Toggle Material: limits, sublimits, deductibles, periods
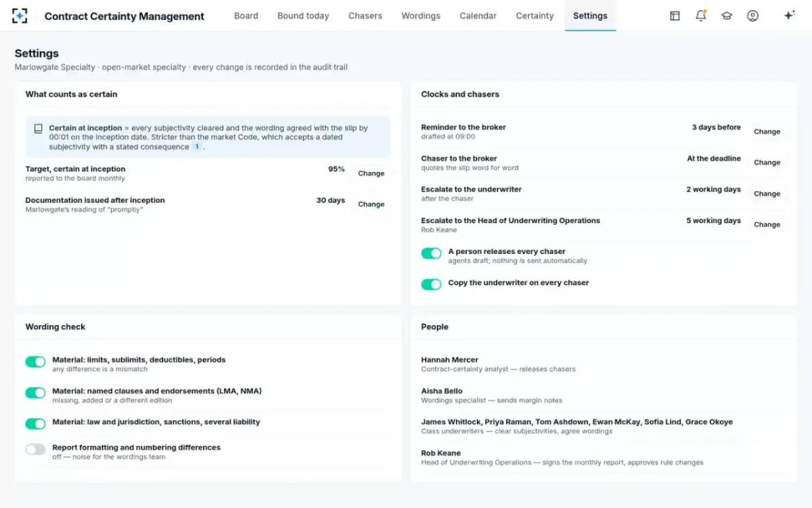The width and height of the screenshot is (812, 508). coord(35,362)
